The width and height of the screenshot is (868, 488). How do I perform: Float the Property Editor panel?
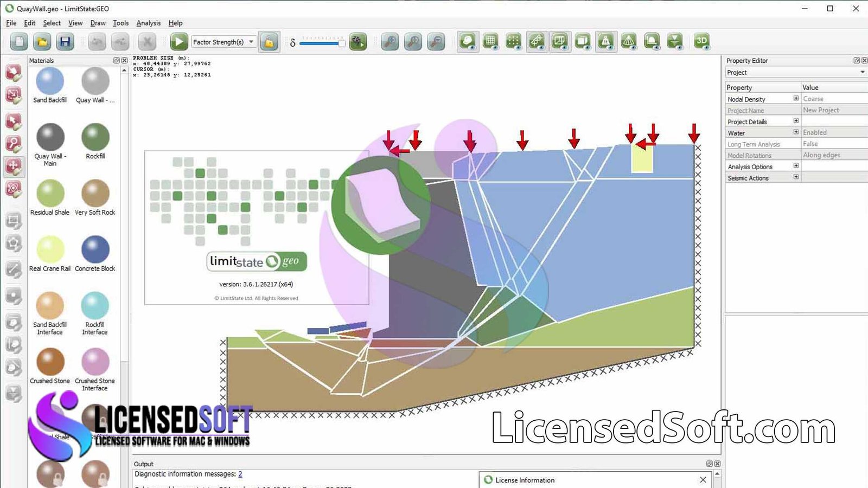857,60
